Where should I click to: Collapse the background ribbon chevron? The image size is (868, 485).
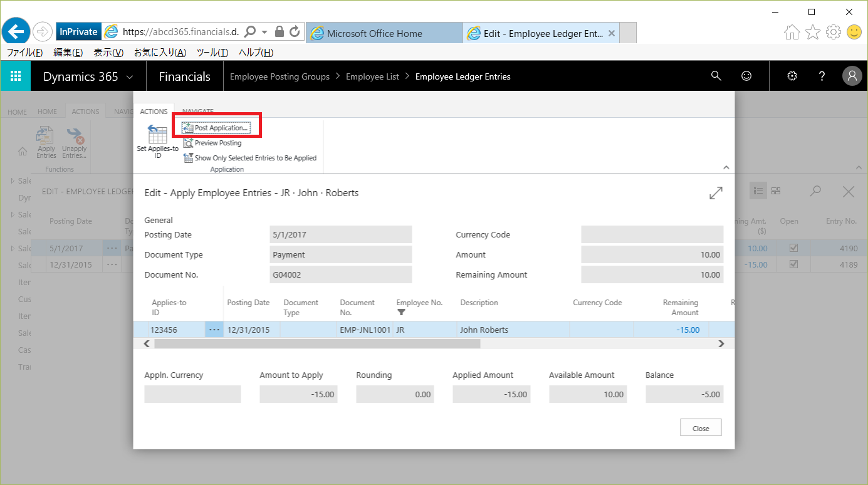click(x=859, y=169)
